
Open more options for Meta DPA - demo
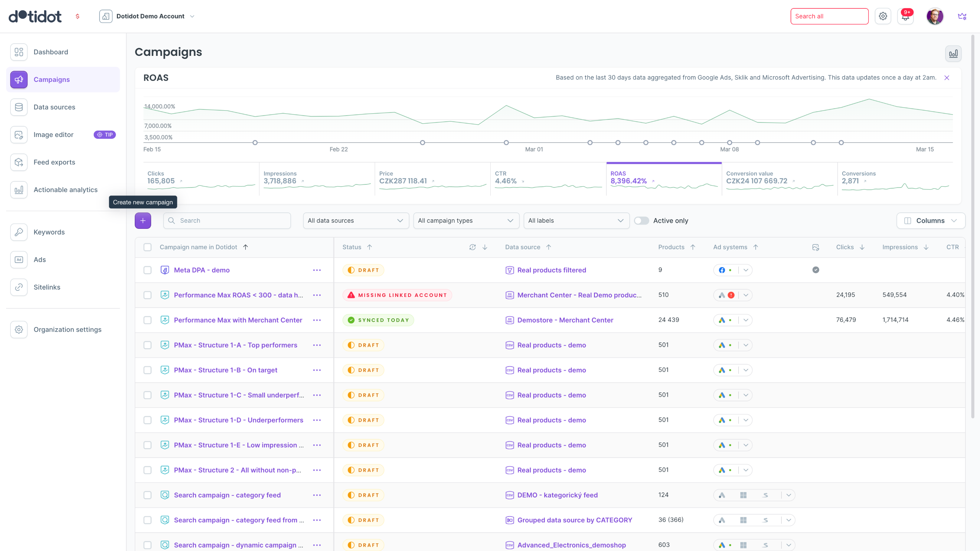coord(317,270)
